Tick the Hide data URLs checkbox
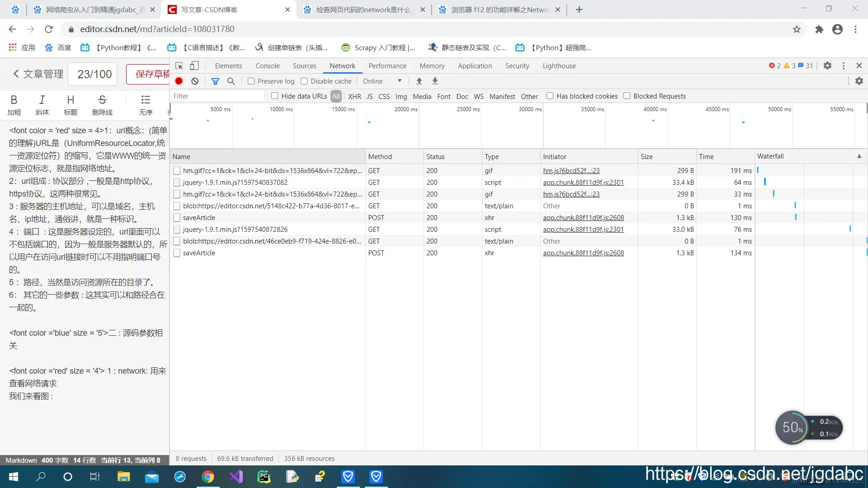 point(274,96)
